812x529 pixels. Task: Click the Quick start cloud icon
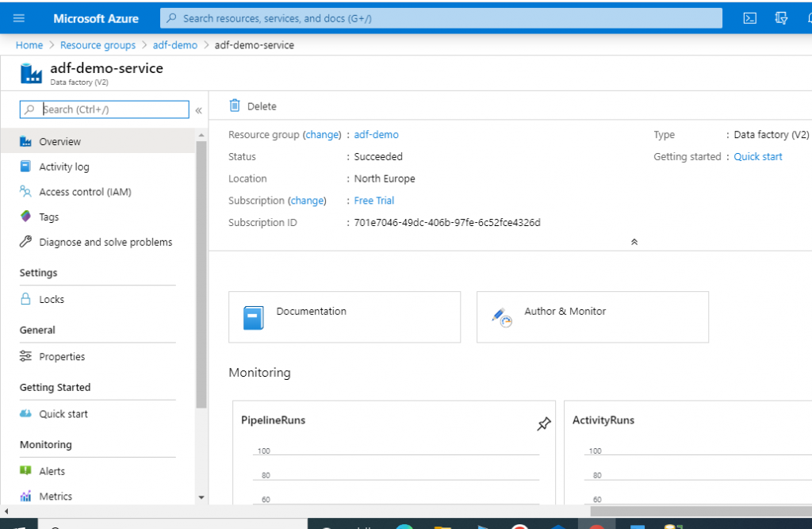click(25, 413)
